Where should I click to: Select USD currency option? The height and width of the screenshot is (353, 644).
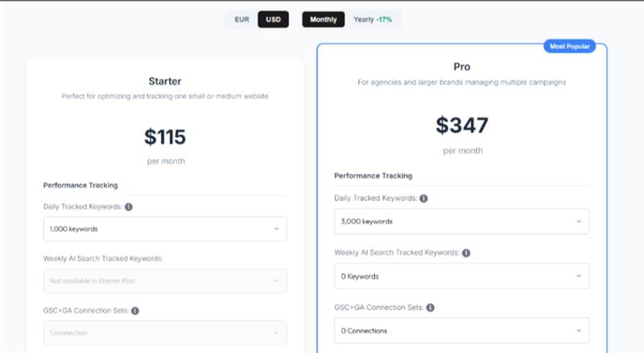tap(273, 19)
